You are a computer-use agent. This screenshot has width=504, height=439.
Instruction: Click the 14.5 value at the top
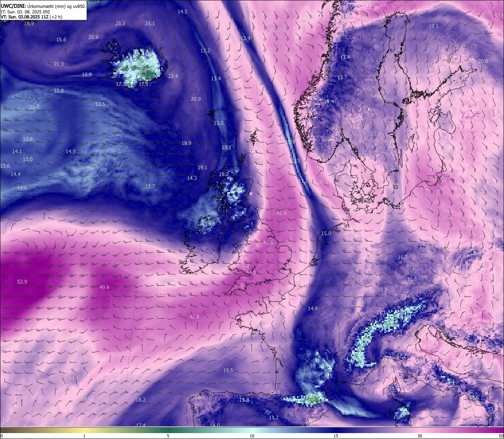click(x=182, y=11)
